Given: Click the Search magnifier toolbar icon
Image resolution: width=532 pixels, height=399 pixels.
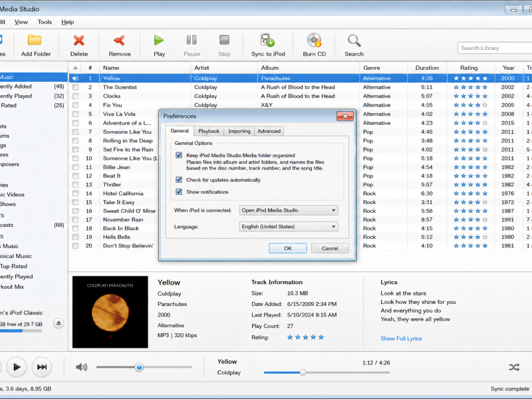Looking at the screenshot, I should click(354, 41).
